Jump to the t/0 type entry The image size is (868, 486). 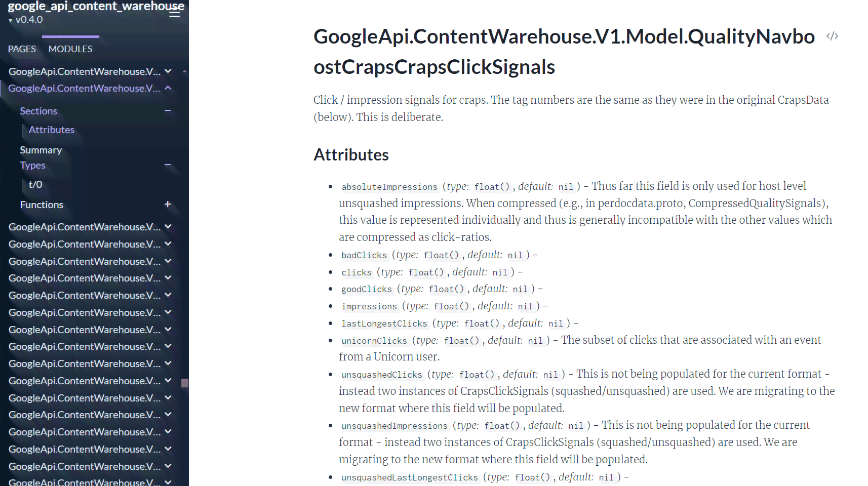pyautogui.click(x=35, y=184)
